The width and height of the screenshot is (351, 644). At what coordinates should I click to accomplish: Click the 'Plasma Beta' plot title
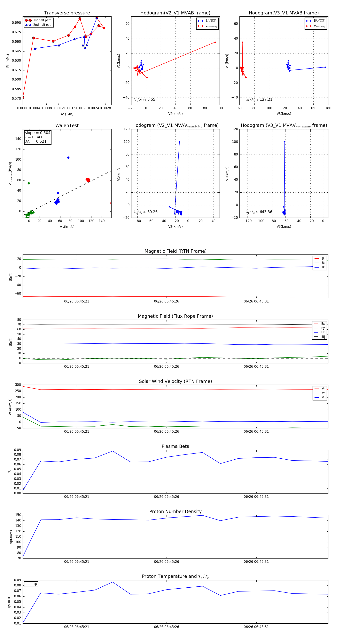[175, 446]
